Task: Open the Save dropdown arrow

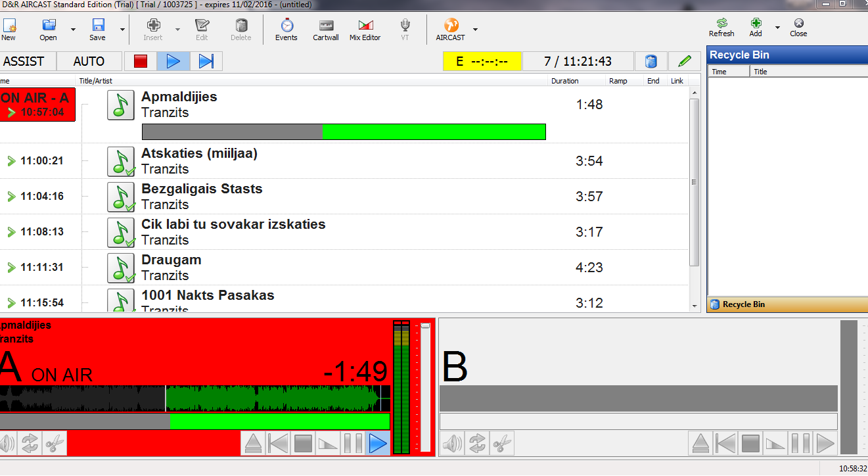Action: coord(121,30)
